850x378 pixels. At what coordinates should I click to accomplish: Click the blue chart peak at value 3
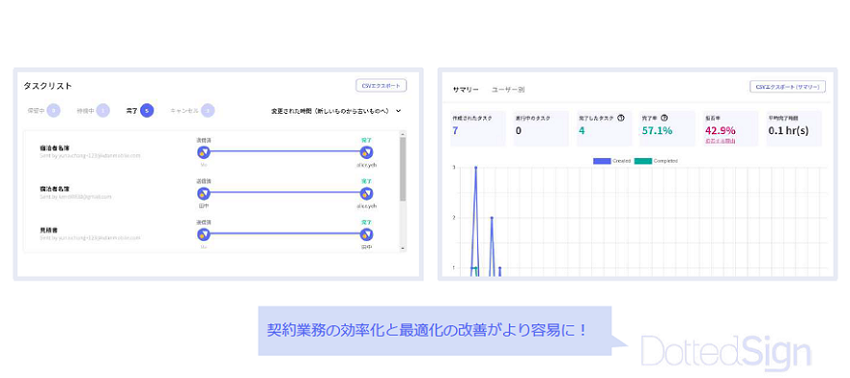[x=476, y=168]
